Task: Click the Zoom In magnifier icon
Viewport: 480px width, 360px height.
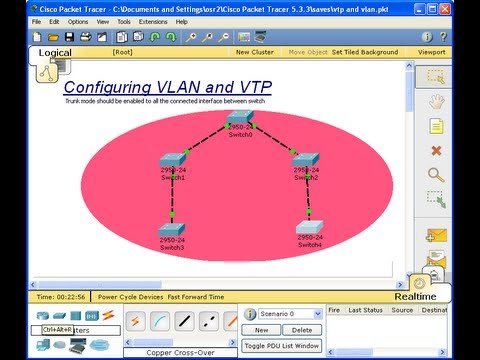Action: pyautogui.click(x=191, y=37)
